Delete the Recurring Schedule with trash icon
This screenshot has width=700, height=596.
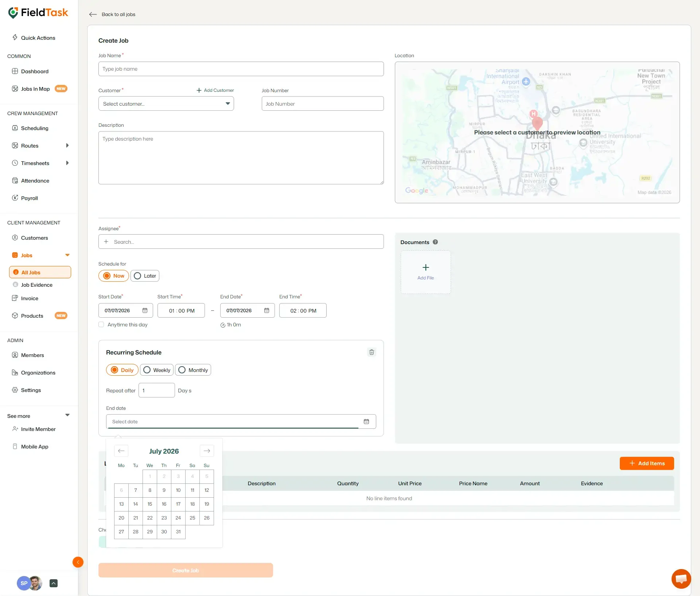(372, 352)
